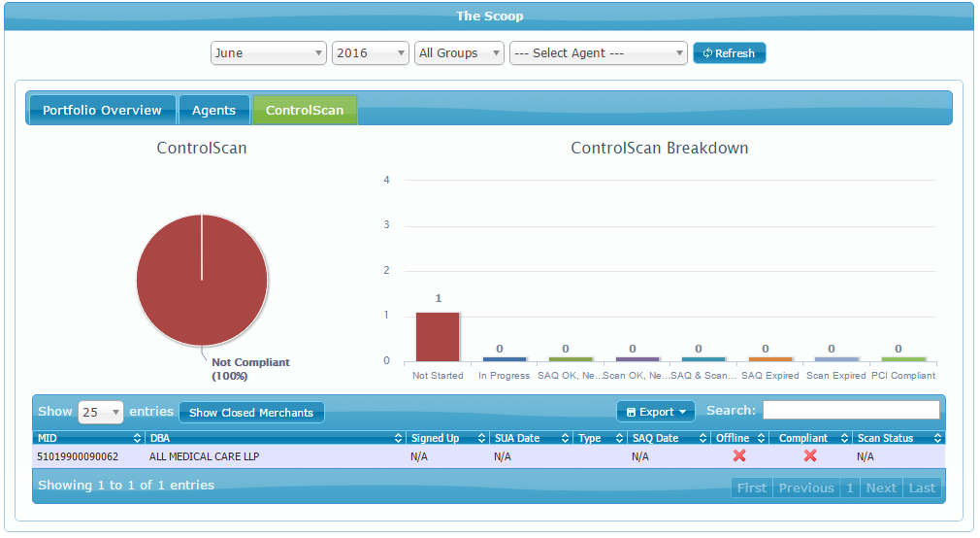Click the PCI Compliant green bar
This screenshot has height=538, width=980.
(903, 359)
